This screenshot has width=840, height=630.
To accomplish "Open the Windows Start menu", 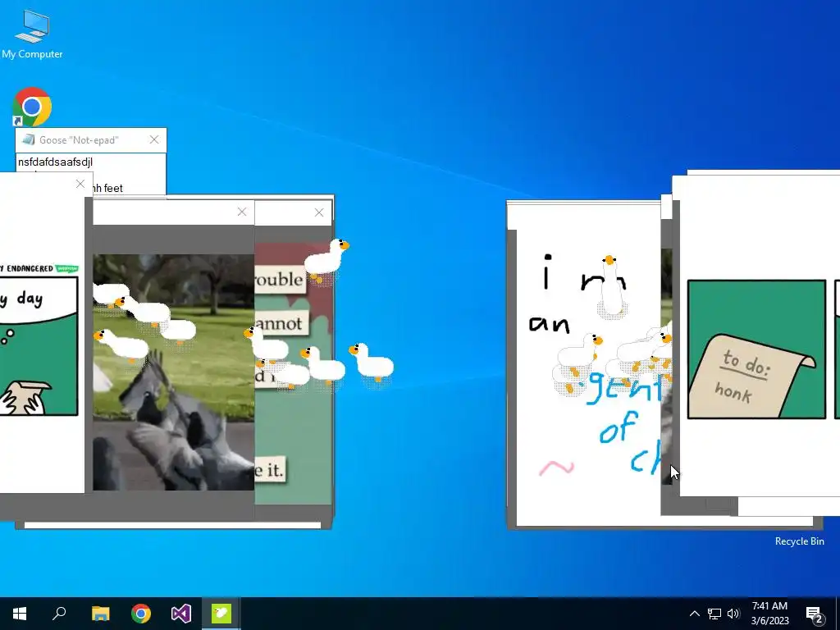I will point(20,614).
